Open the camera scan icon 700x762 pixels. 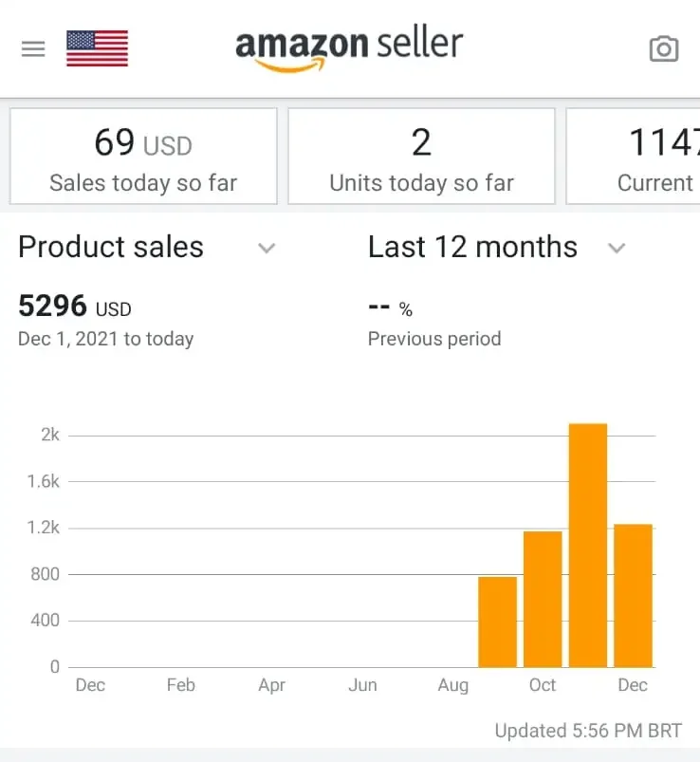(x=663, y=48)
